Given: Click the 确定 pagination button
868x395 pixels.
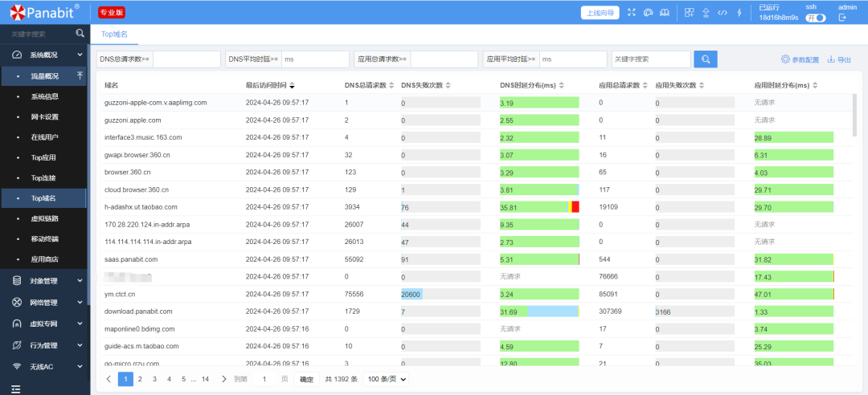Looking at the screenshot, I should [306, 379].
